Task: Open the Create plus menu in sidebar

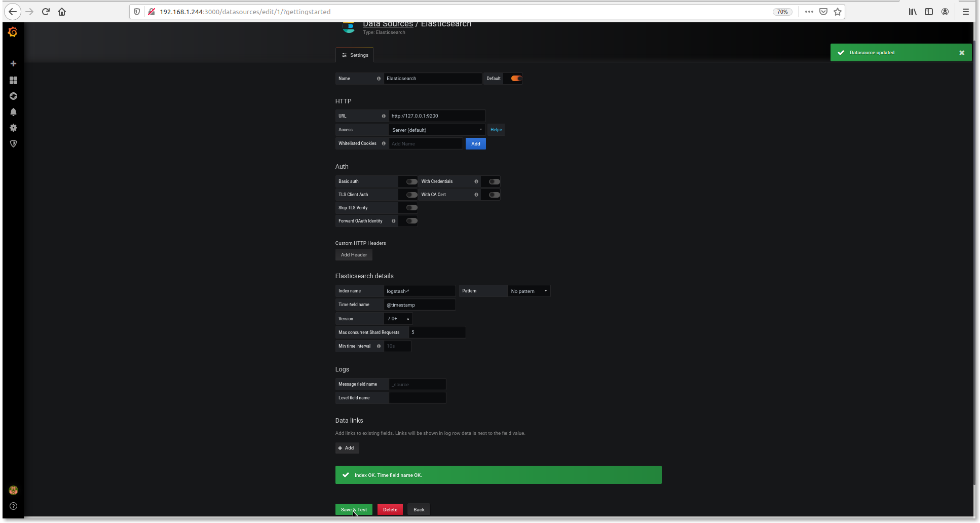Action: 13,63
